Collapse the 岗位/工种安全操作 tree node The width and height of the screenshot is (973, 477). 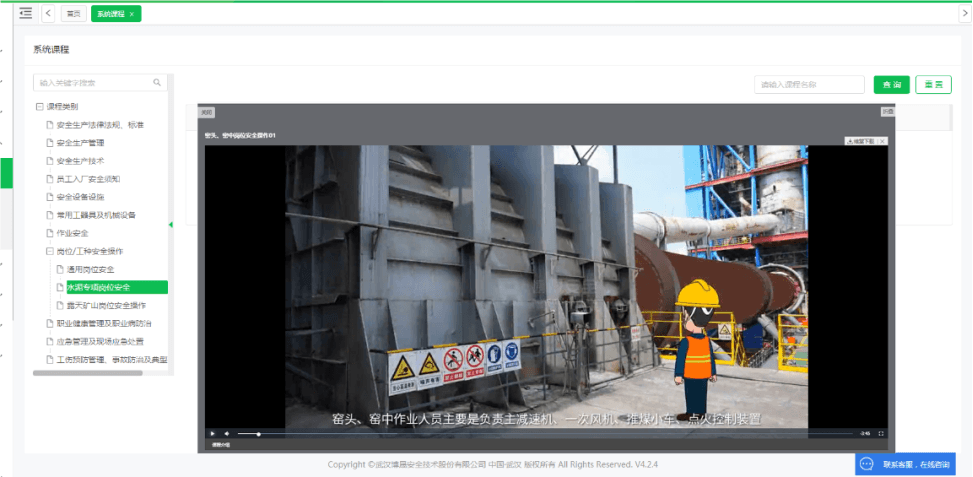pos(50,251)
